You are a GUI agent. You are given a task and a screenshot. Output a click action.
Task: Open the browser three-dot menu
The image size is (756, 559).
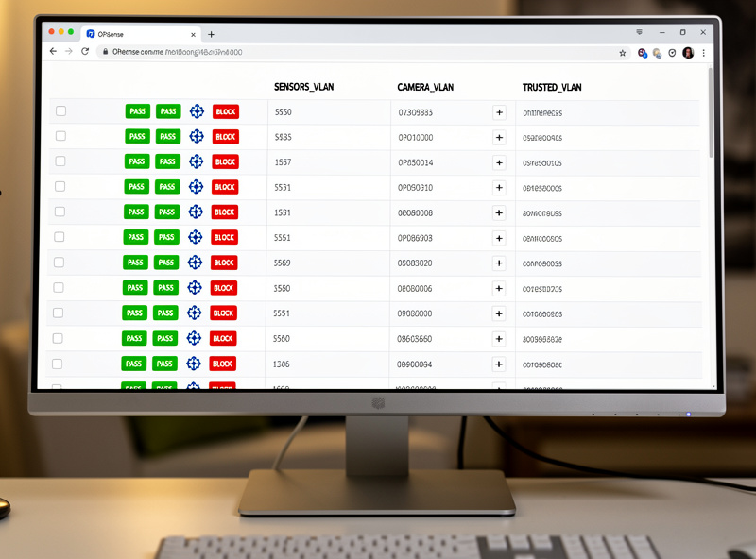click(x=703, y=53)
